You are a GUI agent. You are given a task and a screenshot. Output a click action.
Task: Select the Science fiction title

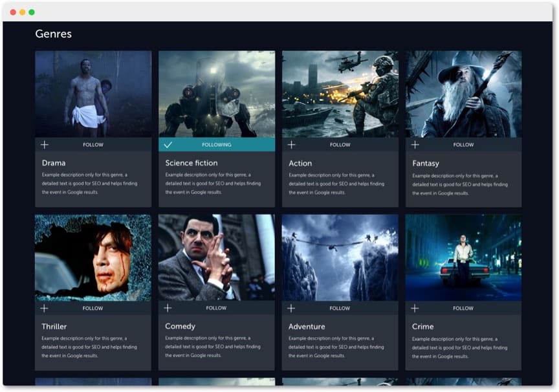pos(191,163)
